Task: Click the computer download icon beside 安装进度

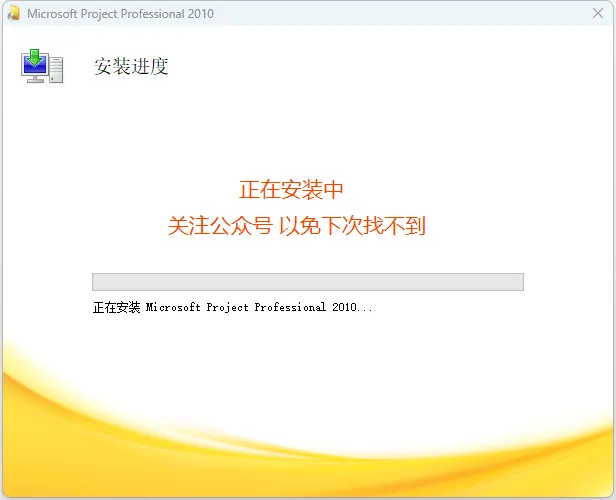Action: (x=42, y=66)
